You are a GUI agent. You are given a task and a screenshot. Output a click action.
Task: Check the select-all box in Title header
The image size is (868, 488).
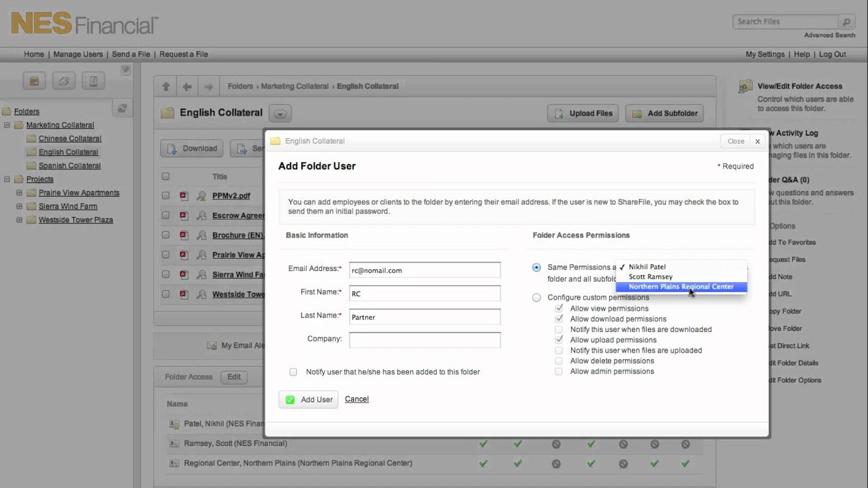tap(165, 177)
